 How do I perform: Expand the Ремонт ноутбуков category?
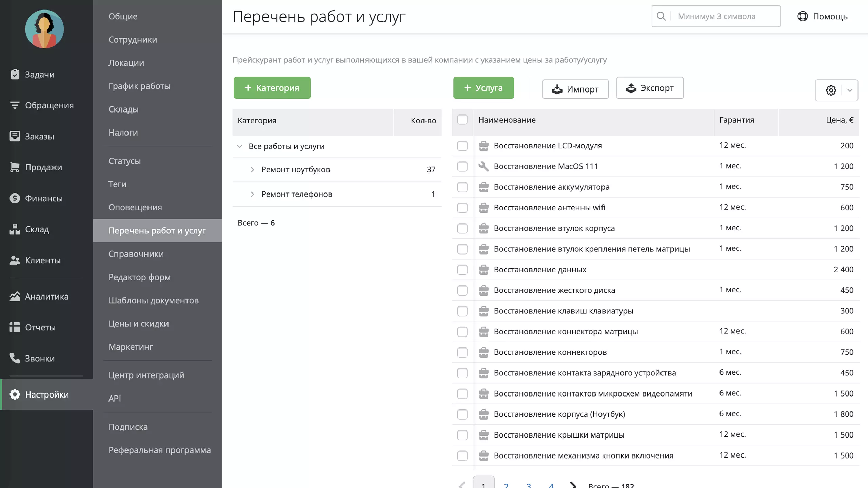tap(252, 169)
